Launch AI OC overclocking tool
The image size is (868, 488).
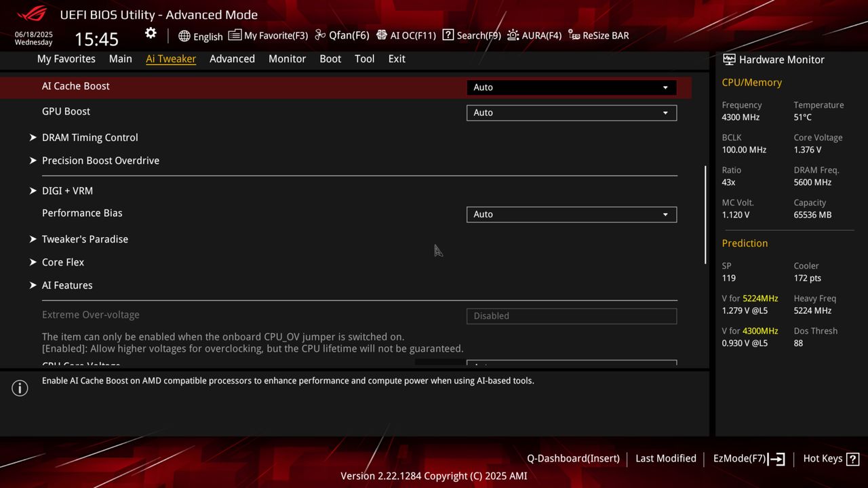(x=406, y=35)
